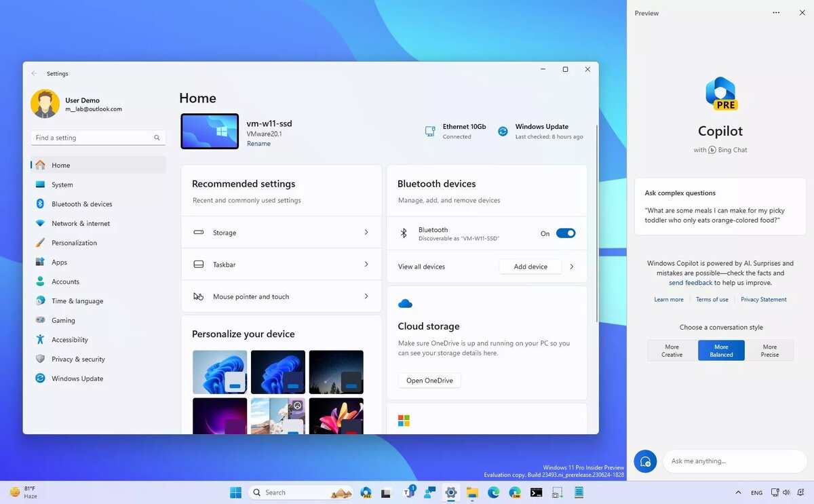This screenshot has height=504, width=814.
Task: Open the Copilot options menu (three dots)
Action: click(775, 12)
